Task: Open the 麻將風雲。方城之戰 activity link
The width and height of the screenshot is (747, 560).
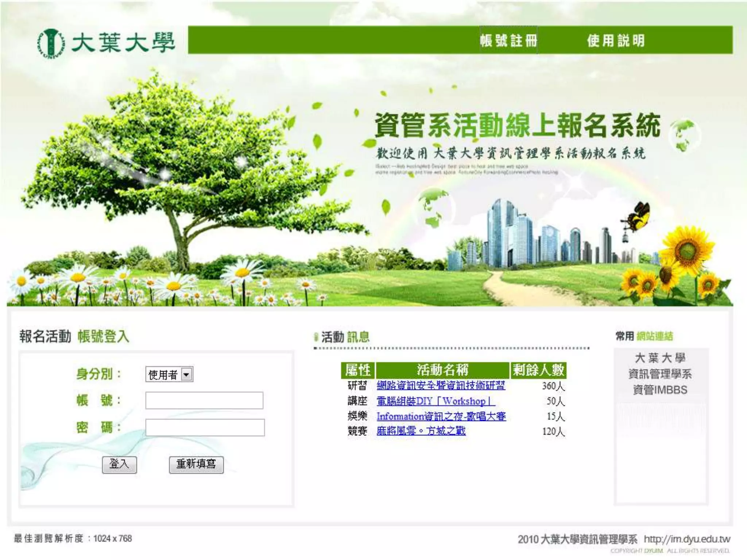Action: 421,431
